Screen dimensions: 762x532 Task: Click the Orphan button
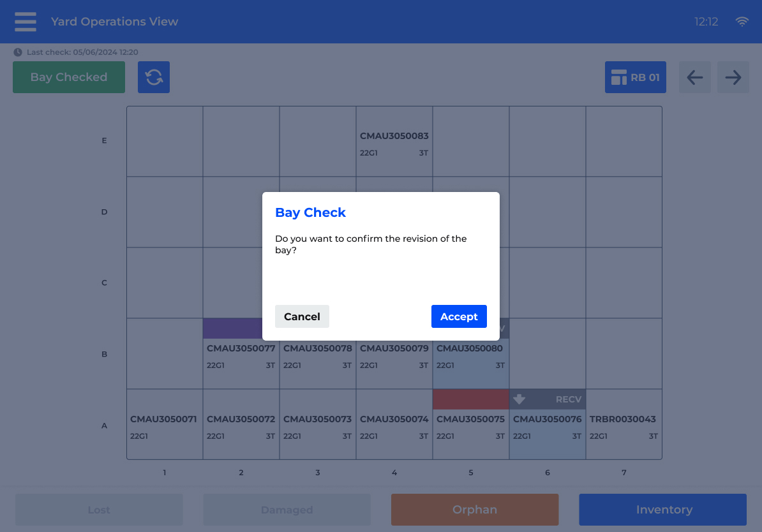tap(475, 510)
